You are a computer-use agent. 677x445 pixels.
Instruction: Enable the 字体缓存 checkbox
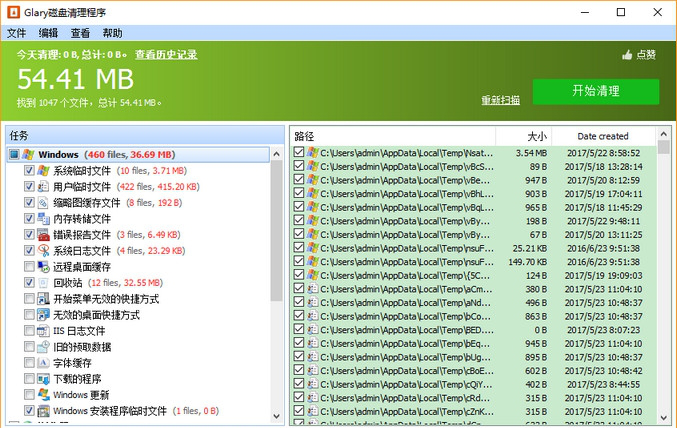click(29, 363)
